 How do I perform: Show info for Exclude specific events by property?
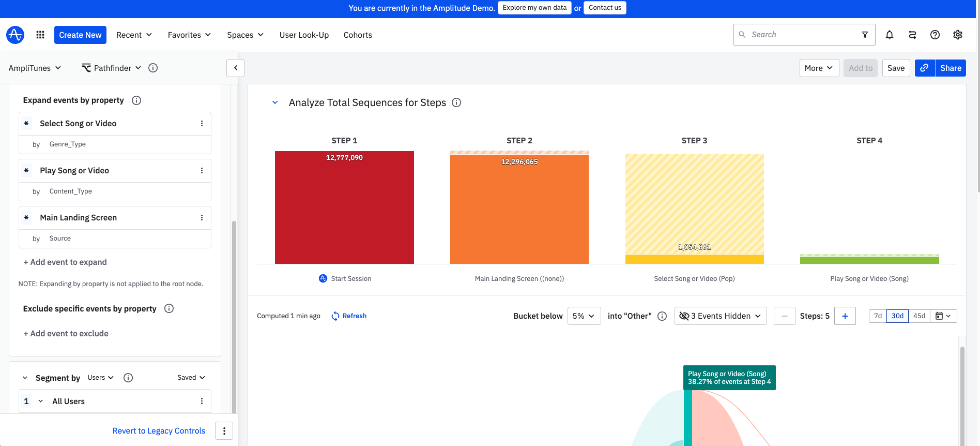[x=169, y=308]
